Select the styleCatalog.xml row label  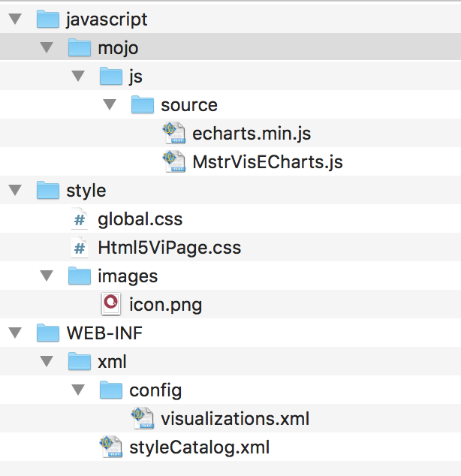(199, 447)
